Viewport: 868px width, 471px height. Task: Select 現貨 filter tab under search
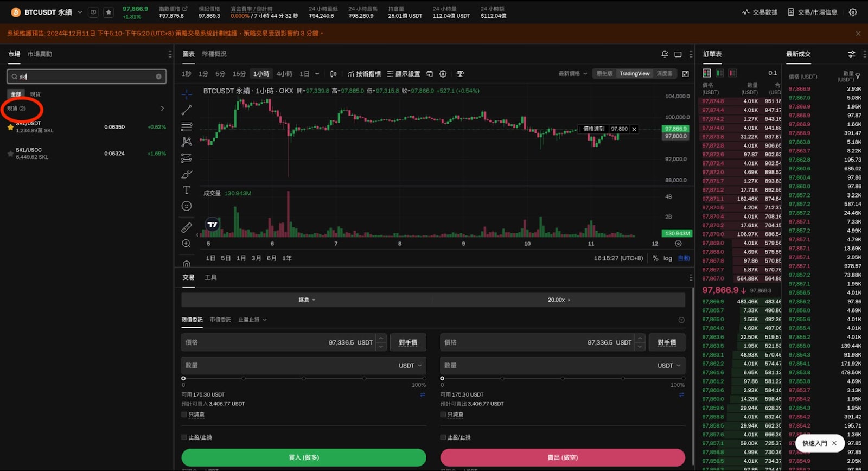35,94
